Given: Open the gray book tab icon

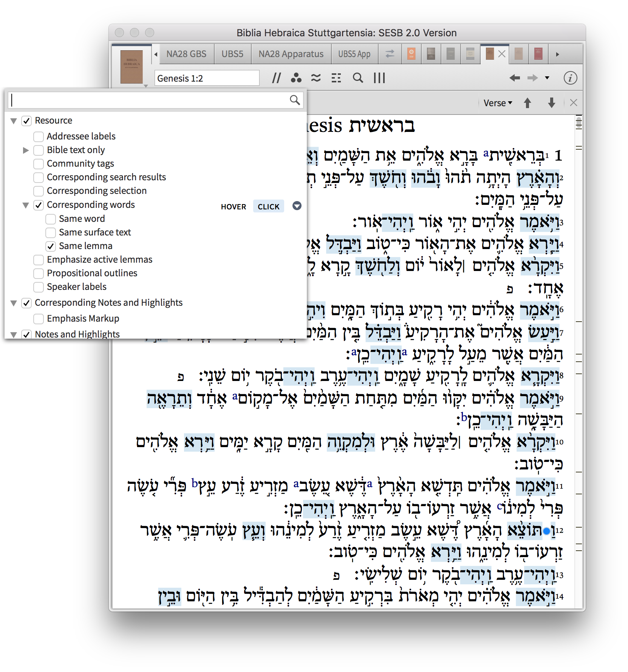Looking at the screenshot, I should (450, 54).
